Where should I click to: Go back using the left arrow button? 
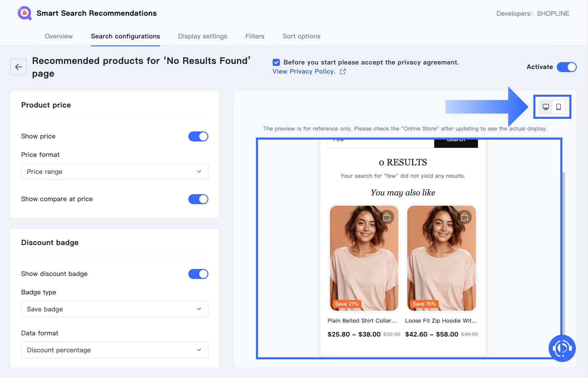coord(19,67)
